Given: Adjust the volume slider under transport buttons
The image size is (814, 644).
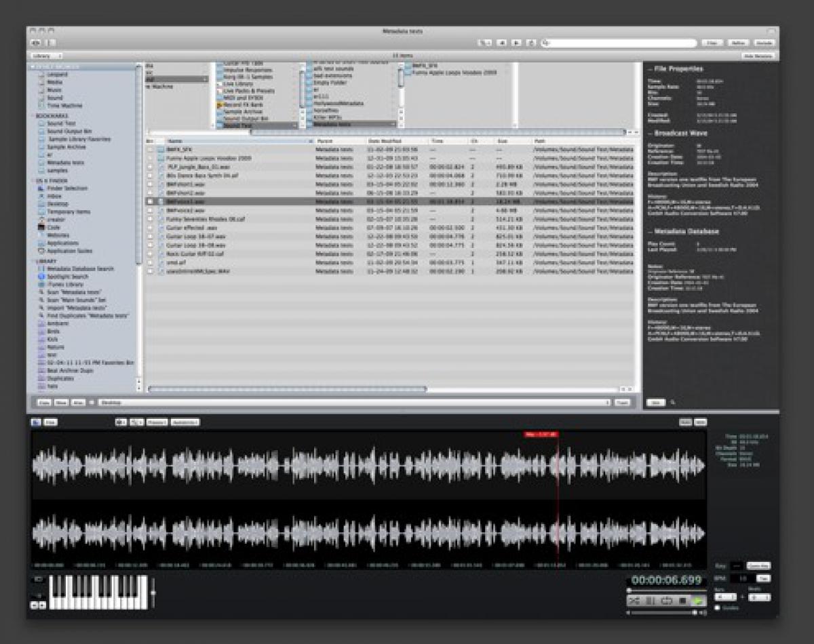Looking at the screenshot, I should click(665, 612).
